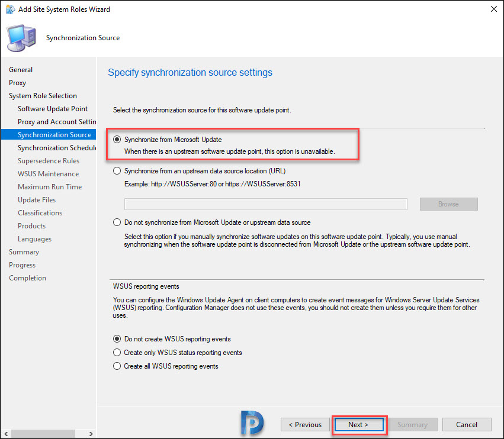The height and width of the screenshot is (439, 504).
Task: Go back with the Previous button
Action: click(x=305, y=425)
